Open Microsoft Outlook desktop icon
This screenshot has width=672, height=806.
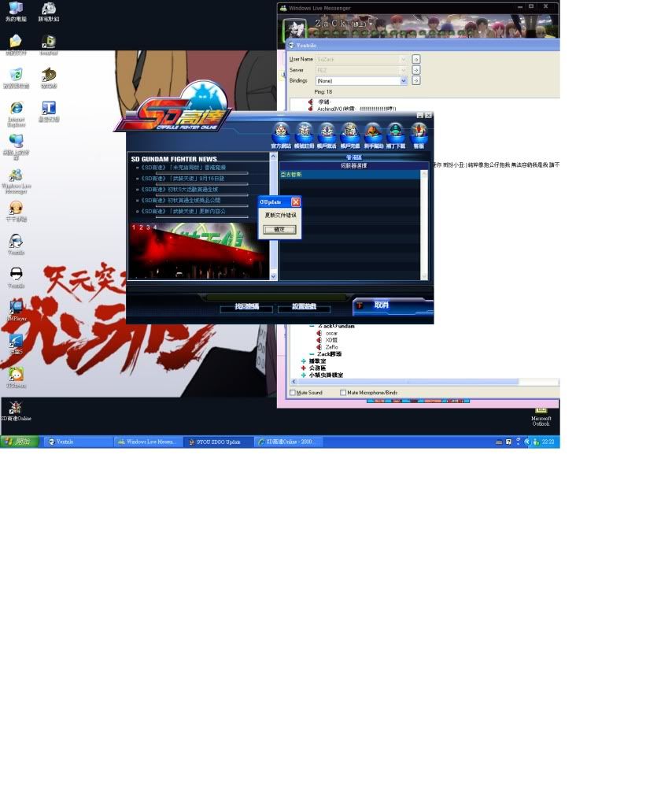coord(541,414)
